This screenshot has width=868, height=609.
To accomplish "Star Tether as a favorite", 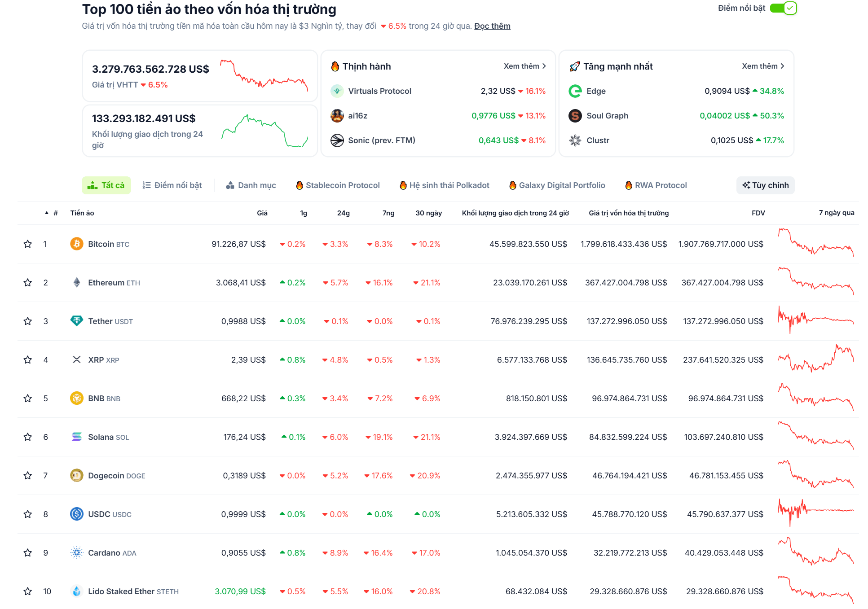I will coord(28,321).
